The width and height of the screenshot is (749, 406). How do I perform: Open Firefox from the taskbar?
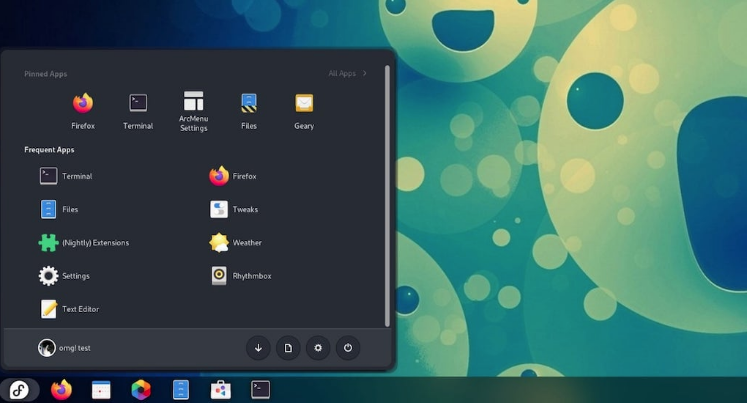click(x=62, y=390)
